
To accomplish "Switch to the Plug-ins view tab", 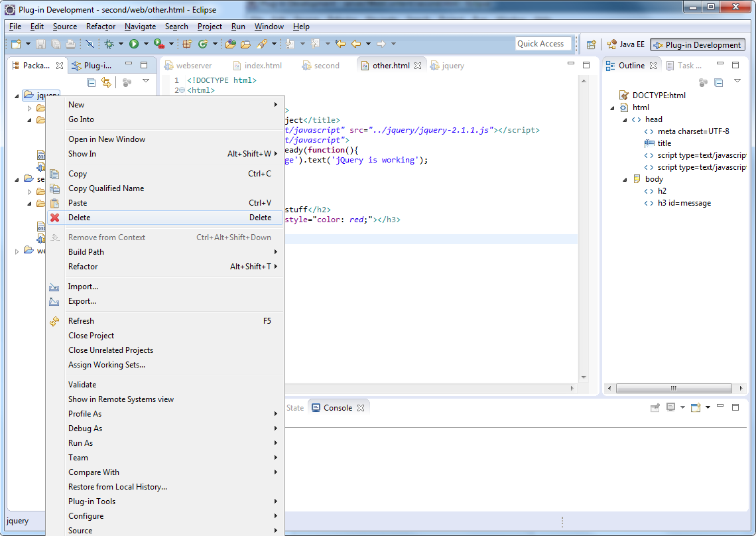I will coord(92,66).
